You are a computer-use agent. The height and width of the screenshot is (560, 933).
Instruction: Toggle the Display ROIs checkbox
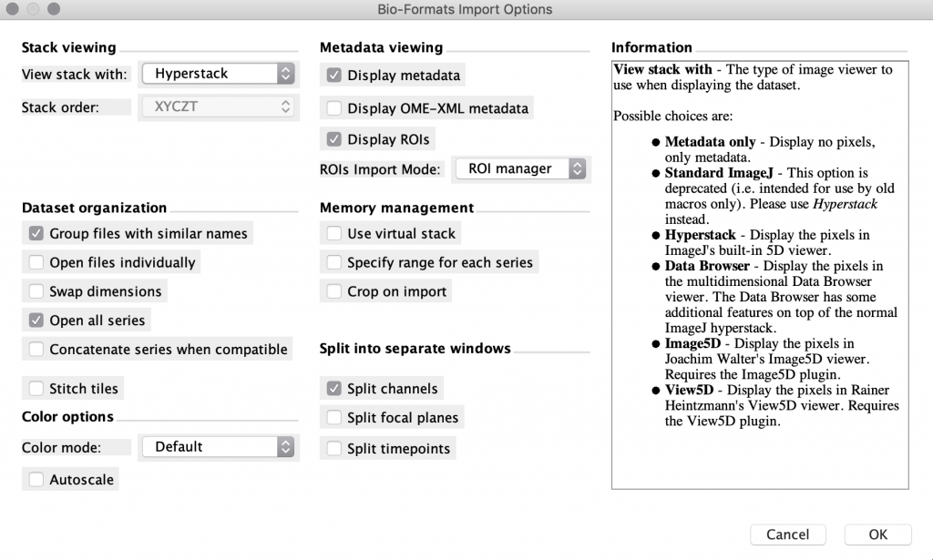tap(333, 139)
